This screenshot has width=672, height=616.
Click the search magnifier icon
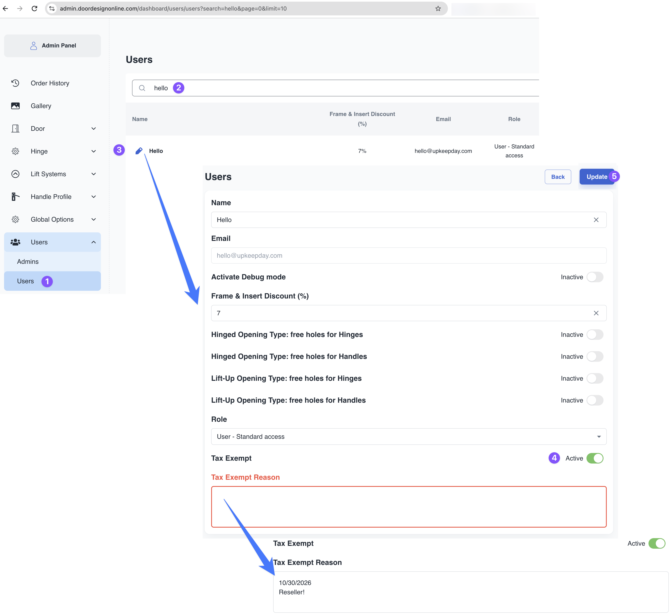(x=142, y=88)
